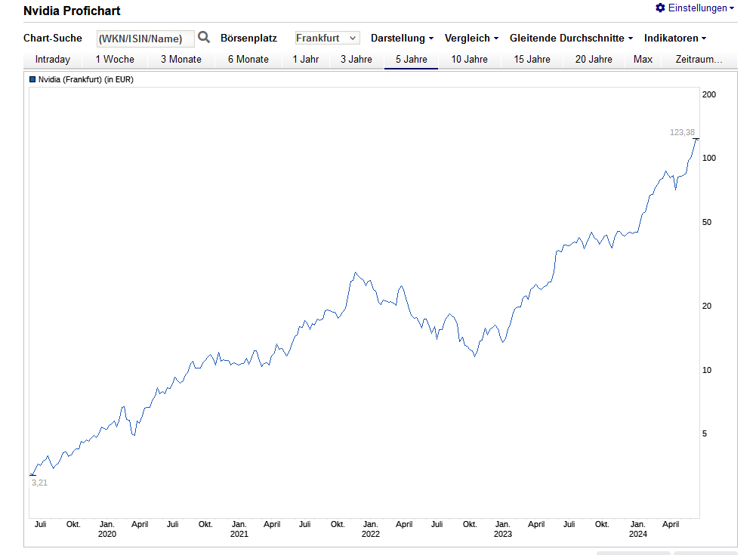Select the 1 Woche timeframe tab

115,60
